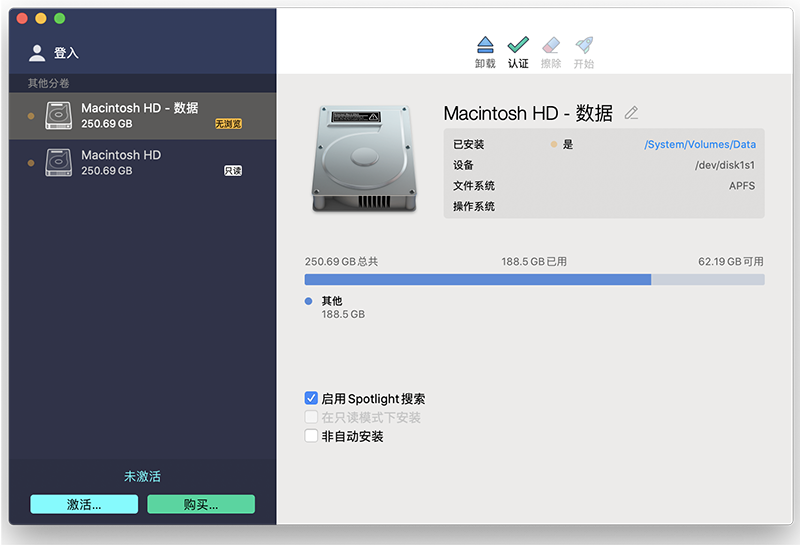
Task: Open the 登入 sign-in link
Action: tap(66, 53)
